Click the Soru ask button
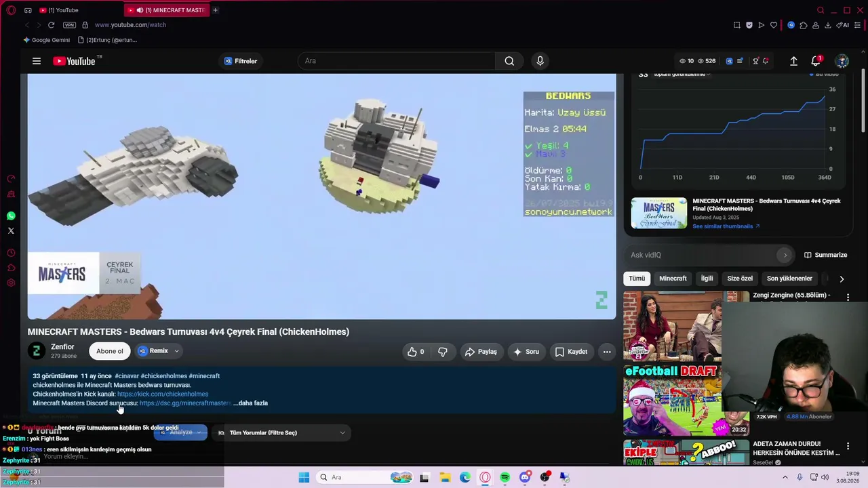Viewport: 868px width, 488px height. point(526,352)
